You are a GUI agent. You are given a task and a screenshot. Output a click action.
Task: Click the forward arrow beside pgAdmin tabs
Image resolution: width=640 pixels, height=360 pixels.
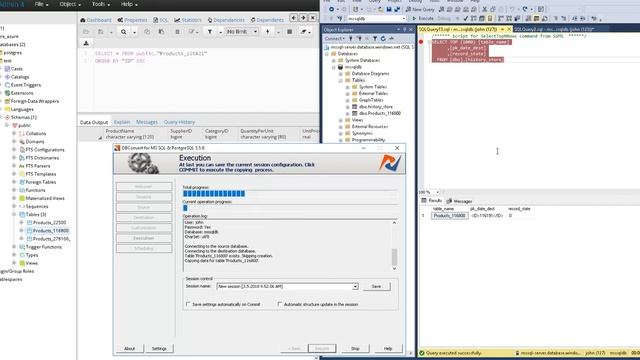tap(303, 18)
